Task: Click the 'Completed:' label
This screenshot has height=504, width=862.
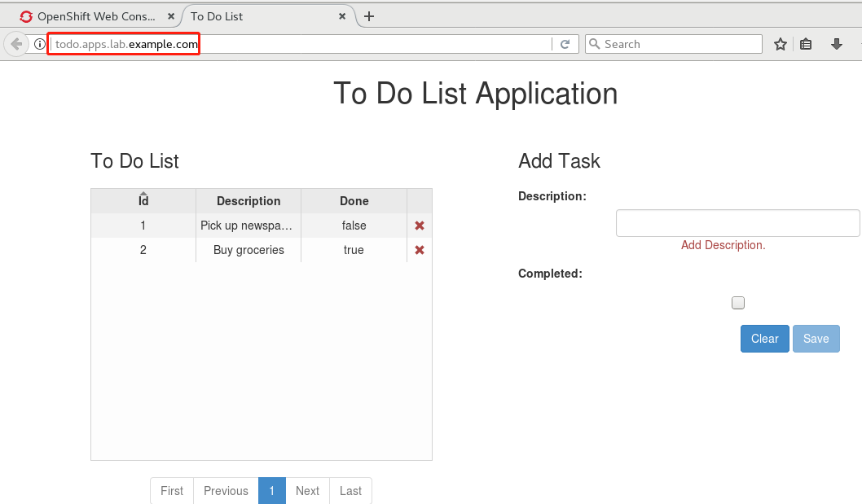Action: point(550,274)
